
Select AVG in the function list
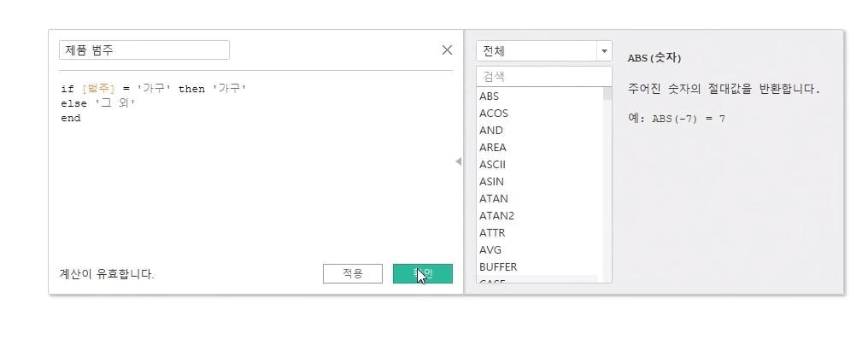point(540,250)
